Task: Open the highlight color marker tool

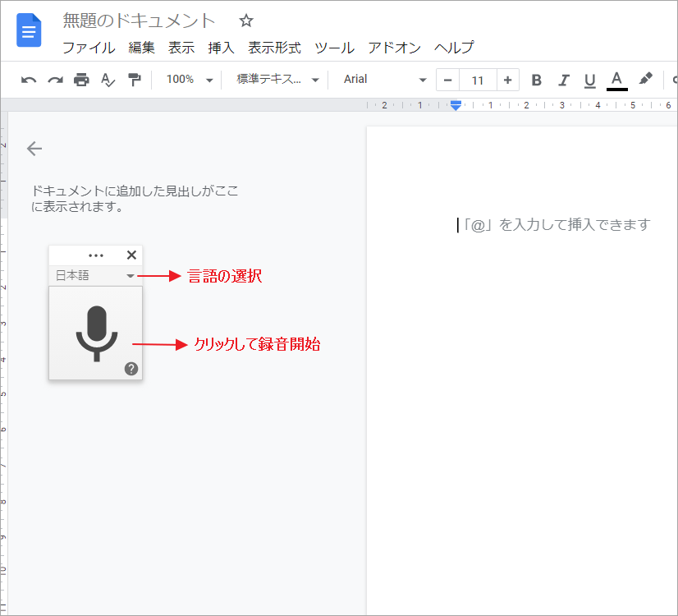Action: [645, 79]
